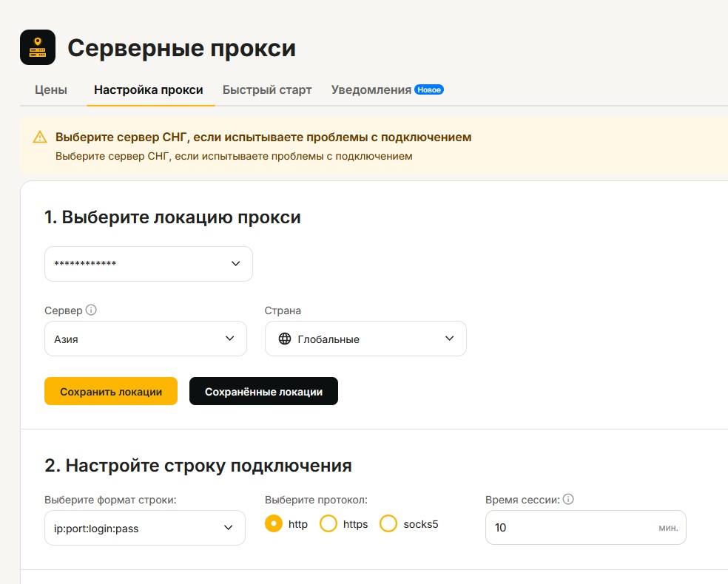Open the Страна dropdown showing Глобальные

coord(365,339)
